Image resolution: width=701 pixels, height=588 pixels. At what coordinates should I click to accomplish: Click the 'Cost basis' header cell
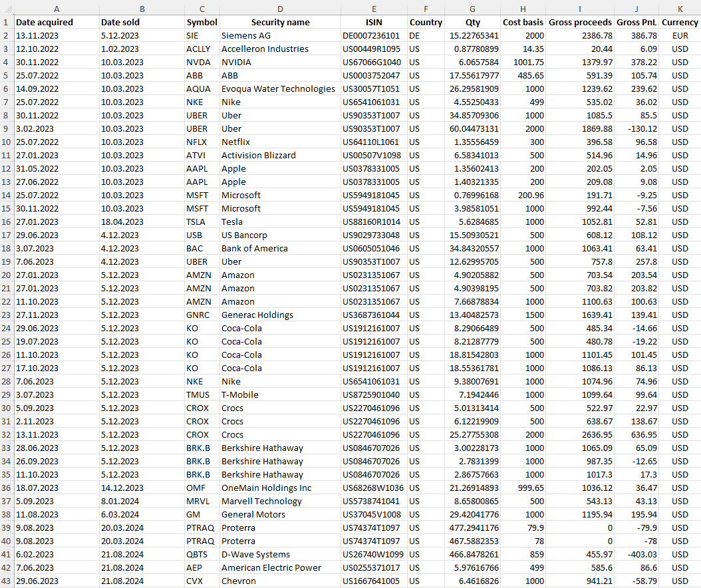point(523,23)
